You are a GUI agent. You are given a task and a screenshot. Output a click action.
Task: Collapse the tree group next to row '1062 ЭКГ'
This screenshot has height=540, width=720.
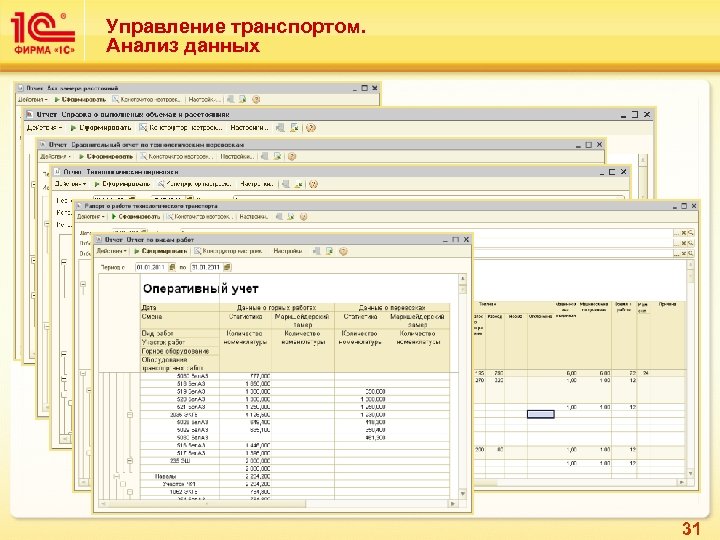[x=130, y=492]
